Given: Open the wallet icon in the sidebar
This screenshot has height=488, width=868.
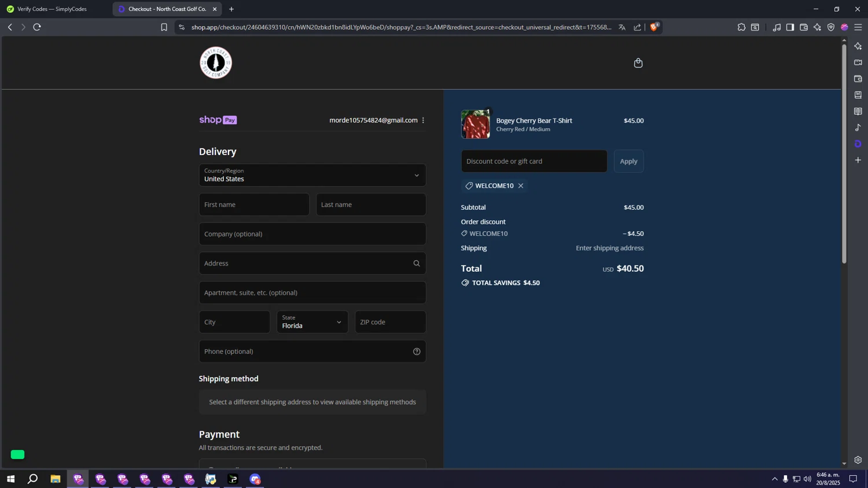Looking at the screenshot, I should coord(858,79).
